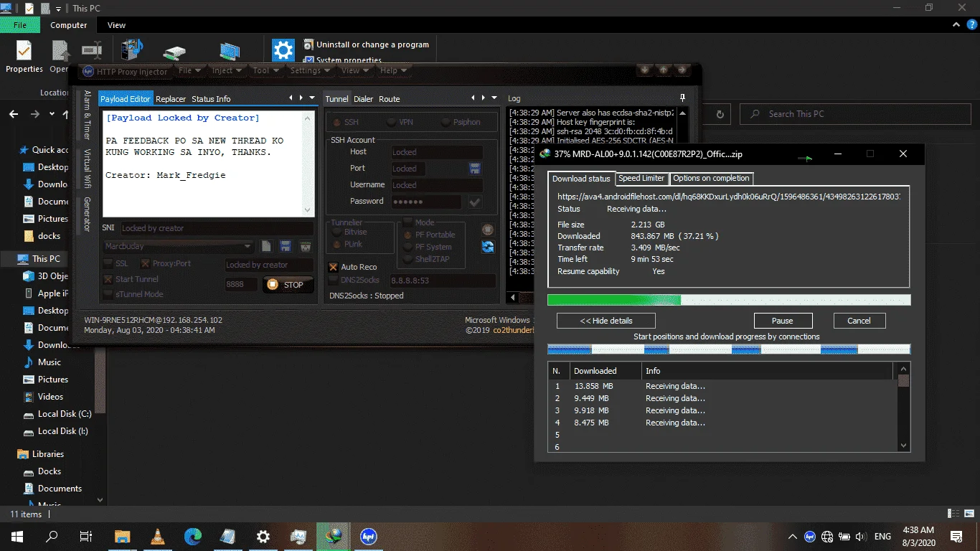Open Task View in taskbar
Image resolution: width=980 pixels, height=551 pixels.
point(86,536)
